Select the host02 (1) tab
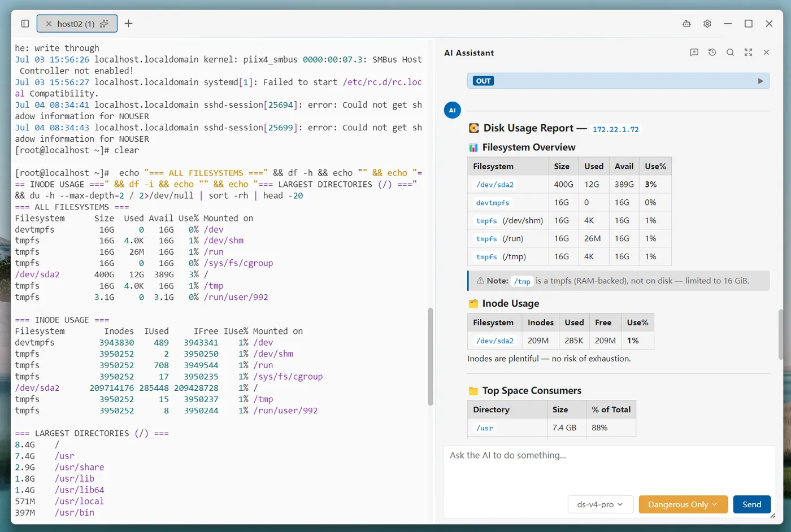 coord(77,24)
